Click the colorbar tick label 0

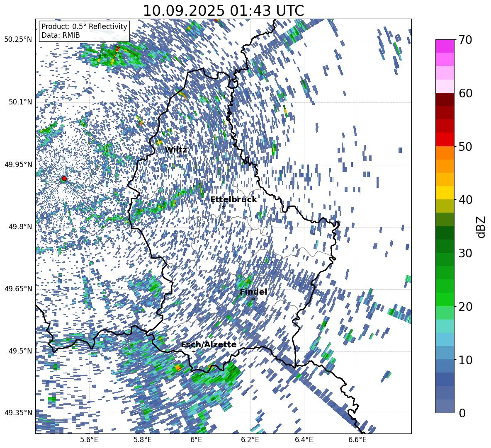click(462, 413)
